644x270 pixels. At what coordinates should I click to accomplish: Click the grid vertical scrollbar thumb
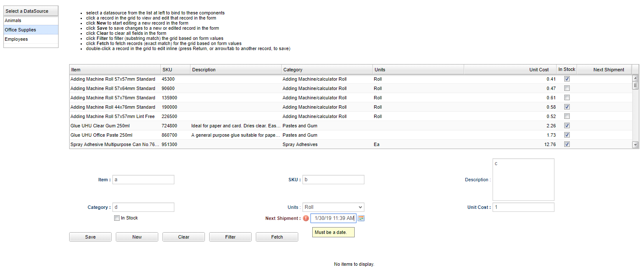tap(636, 85)
